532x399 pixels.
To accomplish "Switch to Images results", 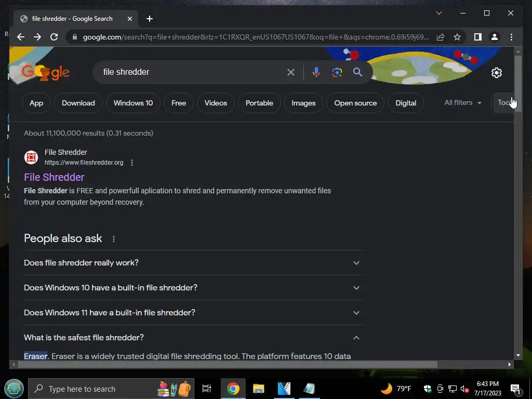I will [x=303, y=103].
